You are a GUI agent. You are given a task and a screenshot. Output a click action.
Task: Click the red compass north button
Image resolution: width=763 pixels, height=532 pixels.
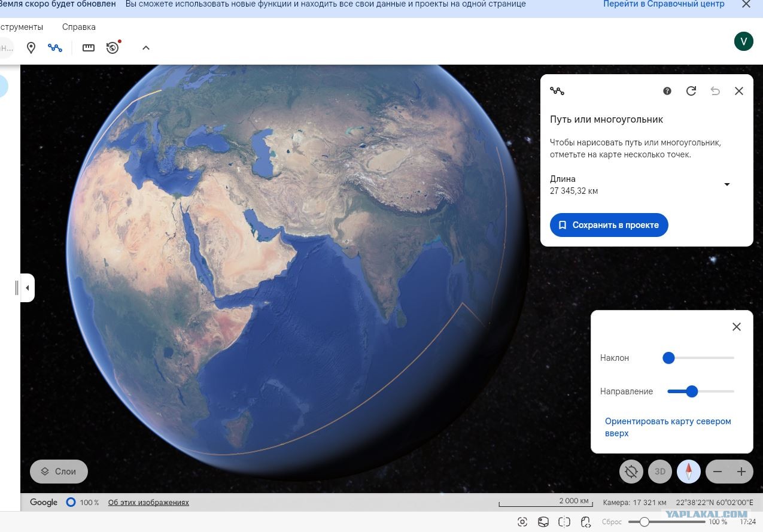pos(689,472)
